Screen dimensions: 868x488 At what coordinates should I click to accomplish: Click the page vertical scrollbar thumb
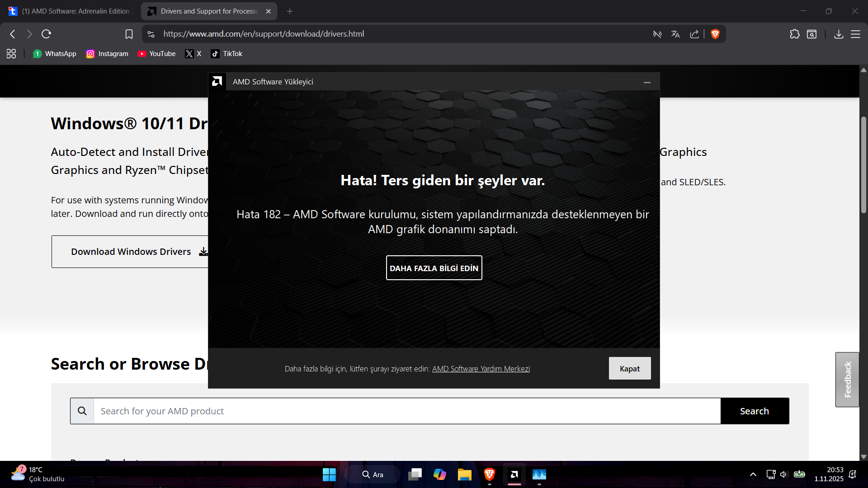click(863, 165)
